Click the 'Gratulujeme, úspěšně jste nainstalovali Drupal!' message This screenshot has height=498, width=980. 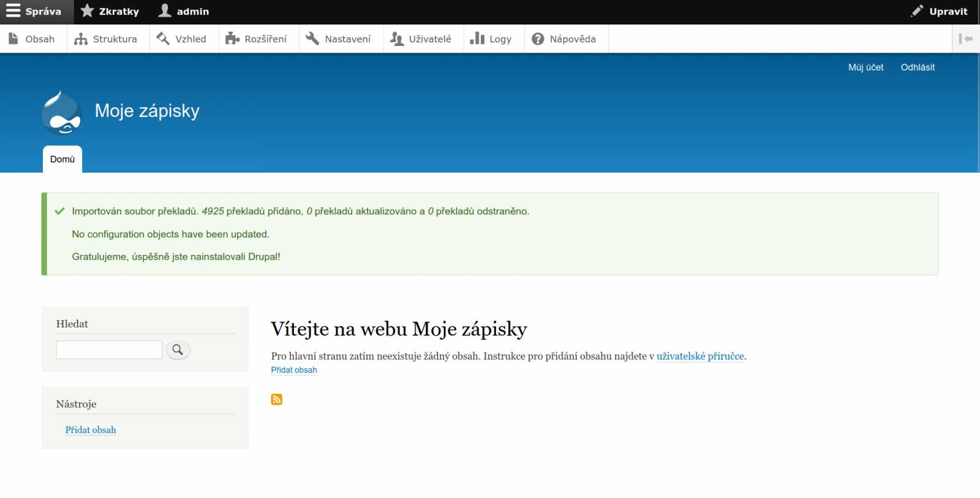pos(176,257)
